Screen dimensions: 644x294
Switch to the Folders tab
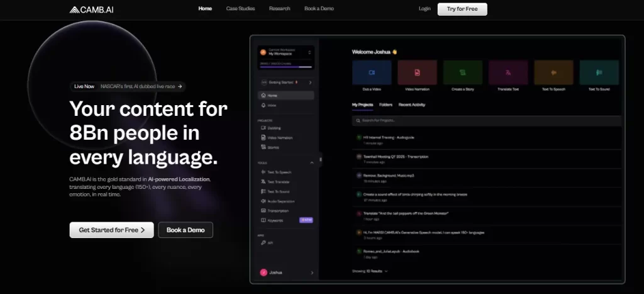point(386,105)
